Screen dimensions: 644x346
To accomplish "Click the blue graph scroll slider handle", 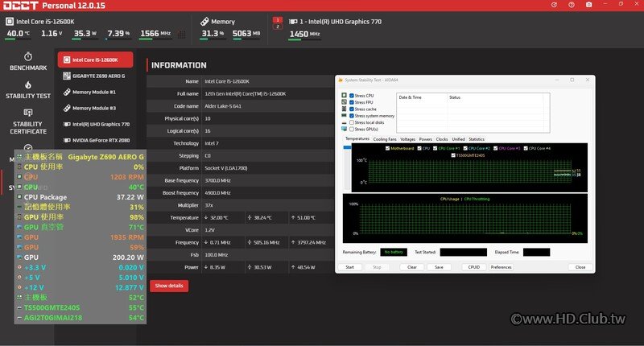I will coord(347,147).
